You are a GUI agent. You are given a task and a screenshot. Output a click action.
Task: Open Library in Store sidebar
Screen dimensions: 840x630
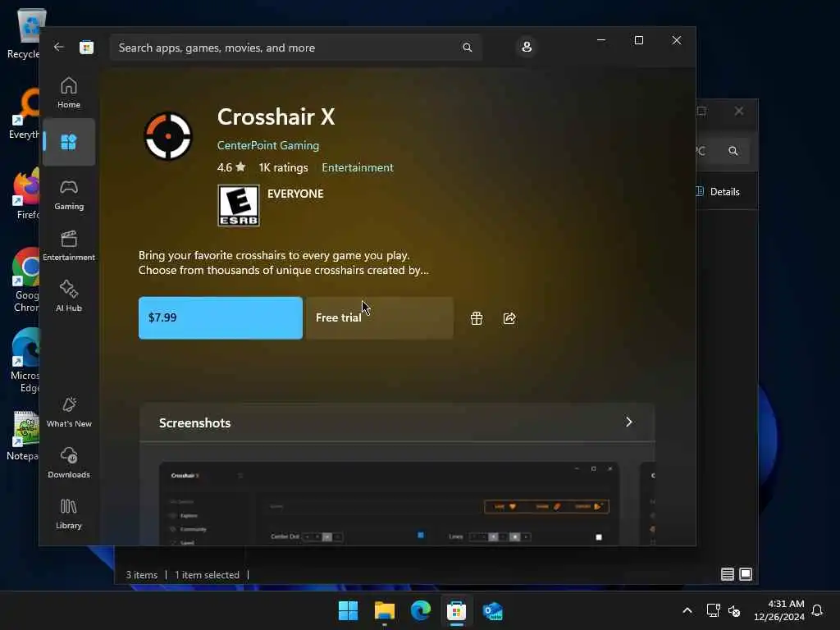(x=69, y=514)
